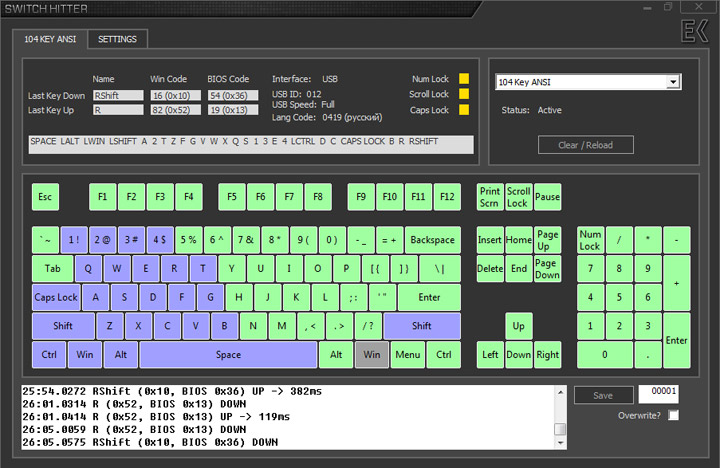Select the 104 KEY ANSI tab
This screenshot has height=468, width=720.
(x=50, y=39)
